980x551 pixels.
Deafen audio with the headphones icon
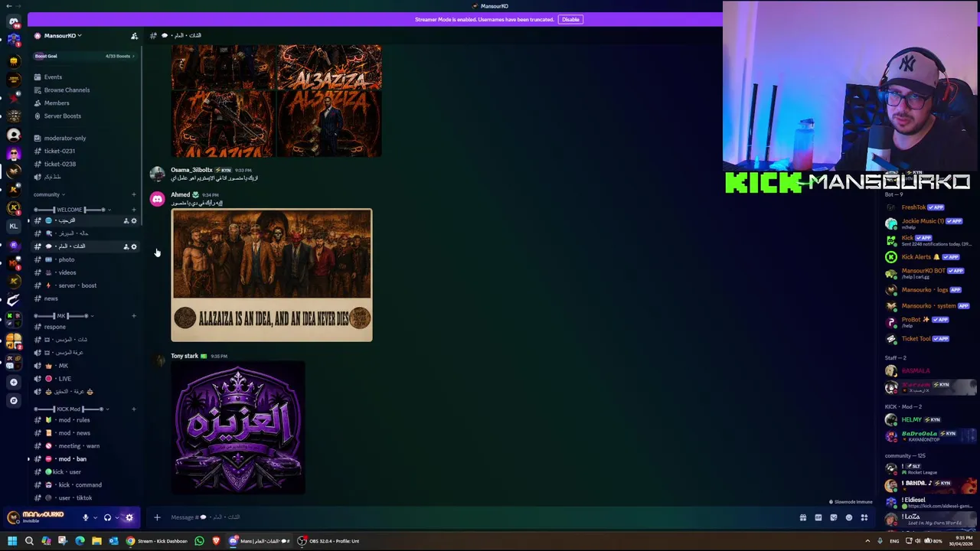107,517
